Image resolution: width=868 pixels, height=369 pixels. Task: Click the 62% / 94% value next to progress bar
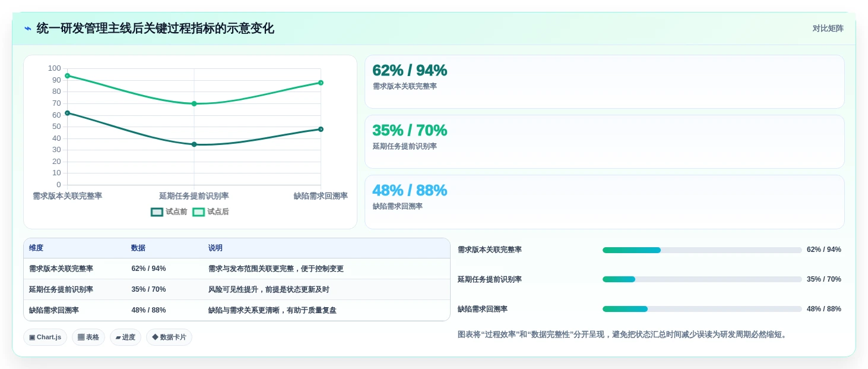click(824, 250)
